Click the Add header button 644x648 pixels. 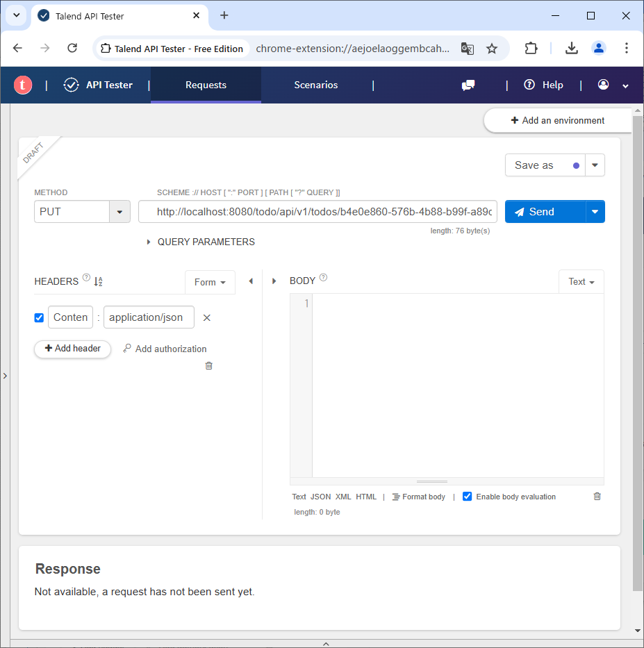(72, 349)
